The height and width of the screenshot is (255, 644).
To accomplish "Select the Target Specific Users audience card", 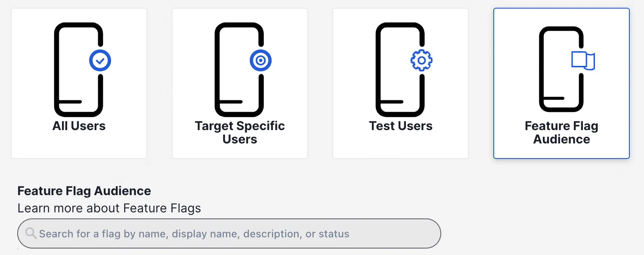I will (x=240, y=83).
